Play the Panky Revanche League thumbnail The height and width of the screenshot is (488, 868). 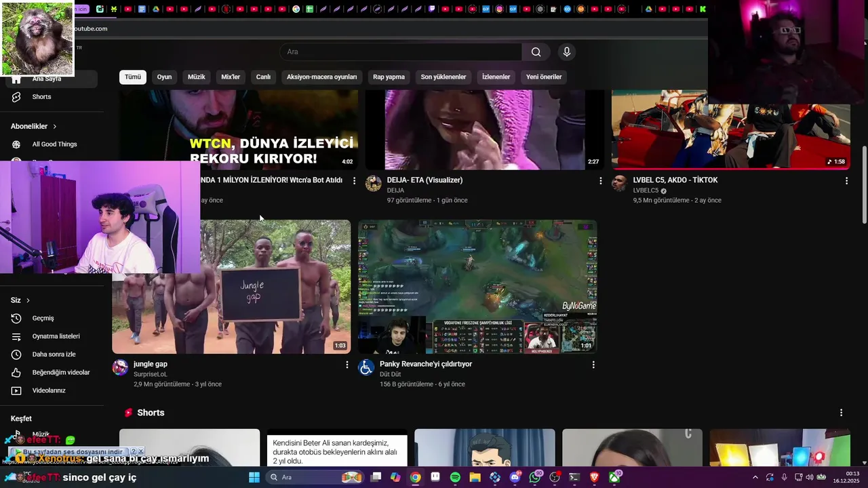coord(477,287)
